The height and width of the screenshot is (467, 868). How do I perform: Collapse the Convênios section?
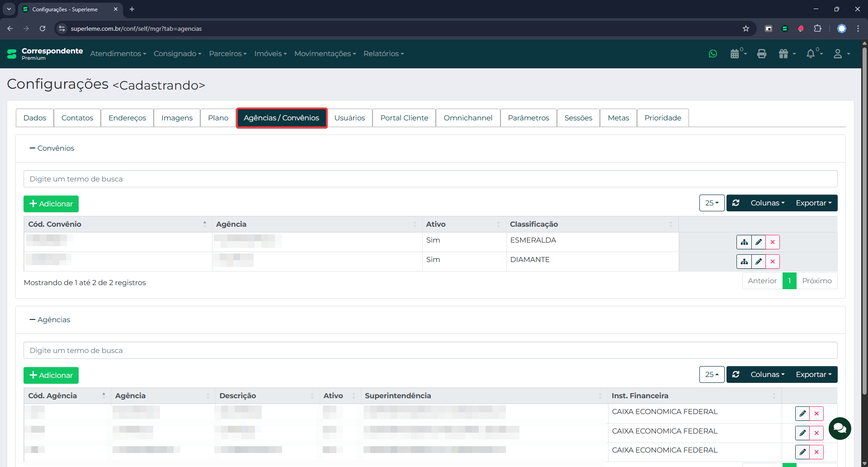(x=52, y=148)
